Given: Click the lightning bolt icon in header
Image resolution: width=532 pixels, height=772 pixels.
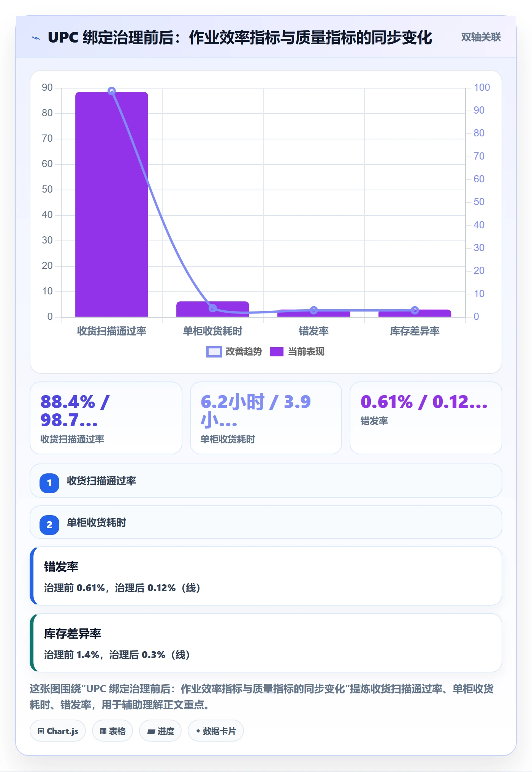Looking at the screenshot, I should coord(36,38).
